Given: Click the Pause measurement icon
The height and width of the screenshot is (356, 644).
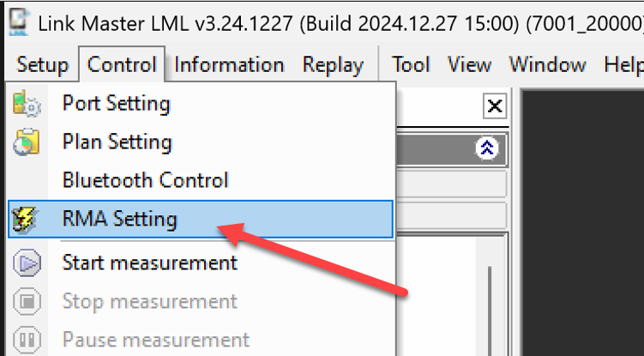Looking at the screenshot, I should pos(27,340).
